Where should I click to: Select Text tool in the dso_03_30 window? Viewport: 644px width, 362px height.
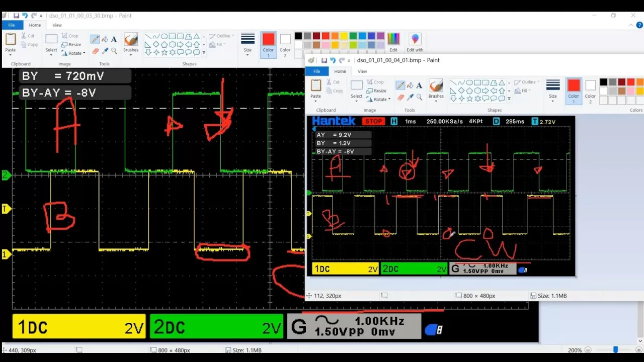coord(114,39)
